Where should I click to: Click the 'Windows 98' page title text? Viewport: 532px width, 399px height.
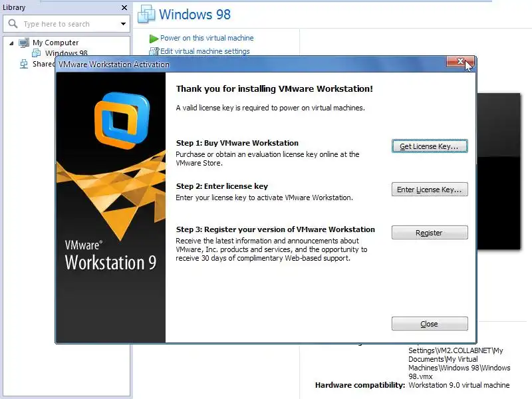pos(195,14)
